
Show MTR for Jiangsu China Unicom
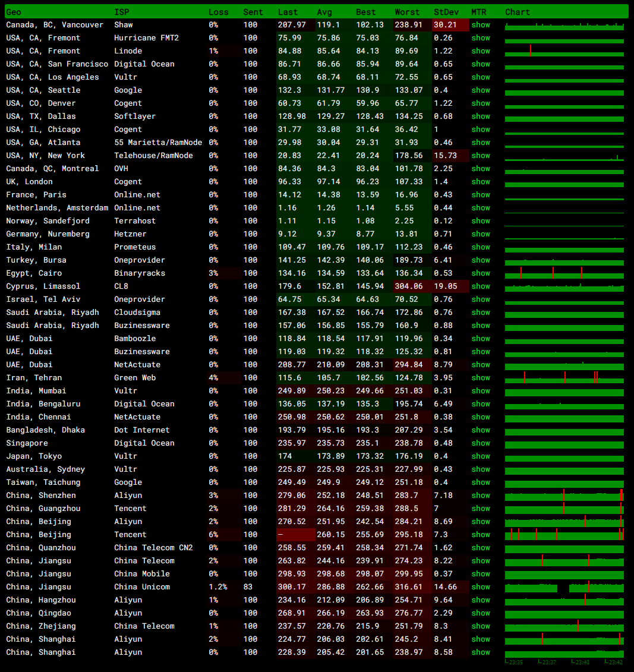(x=481, y=586)
